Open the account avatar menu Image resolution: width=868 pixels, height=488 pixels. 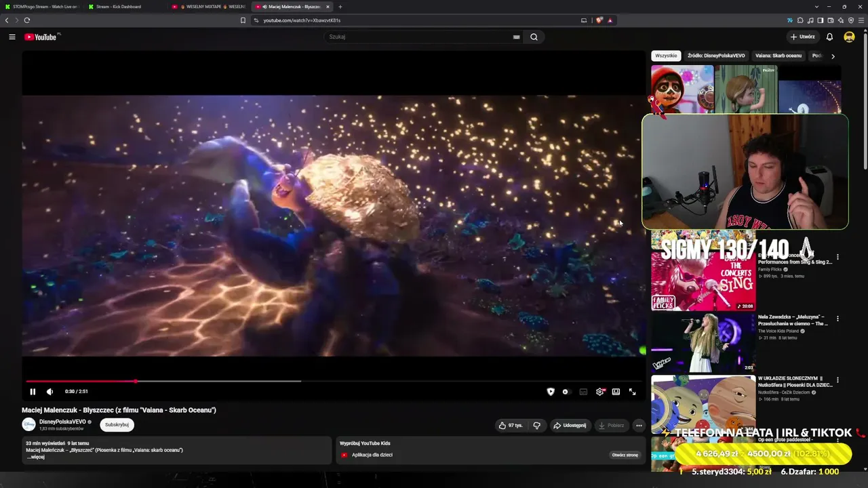pos(849,37)
